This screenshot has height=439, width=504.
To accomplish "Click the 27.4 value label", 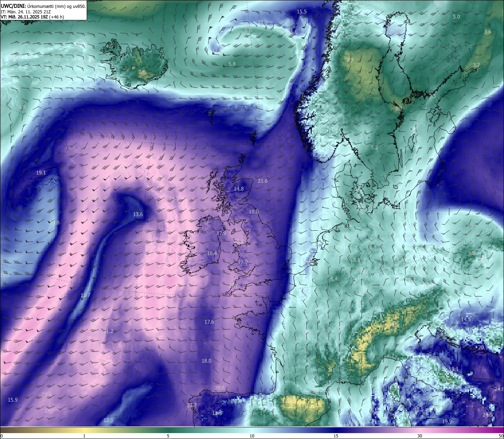I will (x=46, y=395).
